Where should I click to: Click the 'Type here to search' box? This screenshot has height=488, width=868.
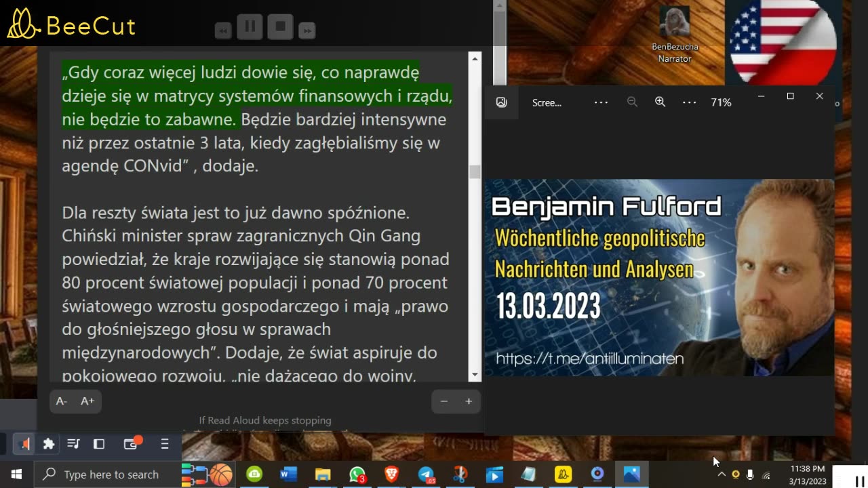107,474
